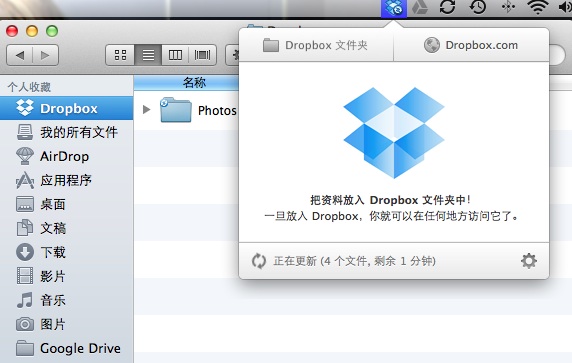Zoom the Finder window with green button
The image size is (572, 363).
coord(52,31)
